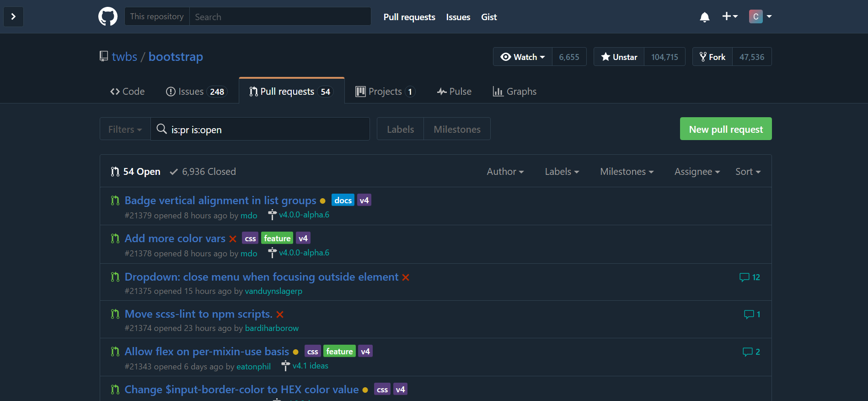Open the Sort dropdown
The image size is (868, 401).
pyautogui.click(x=748, y=172)
